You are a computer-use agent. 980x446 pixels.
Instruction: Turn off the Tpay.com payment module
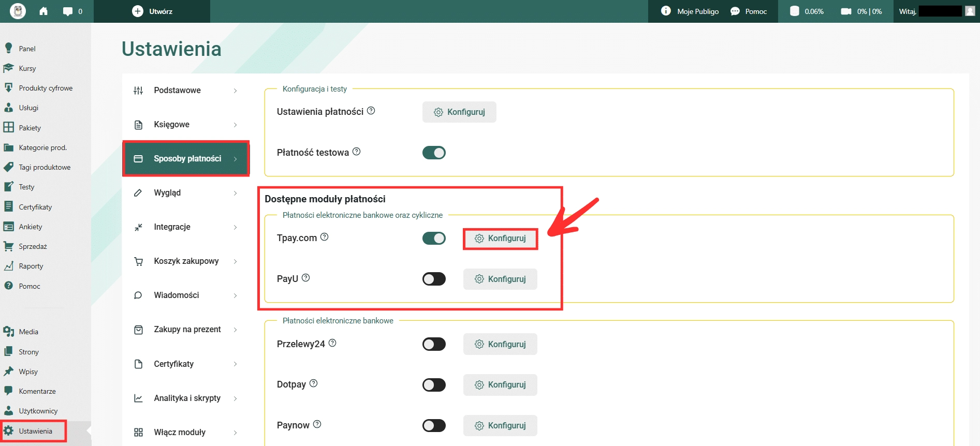coord(434,238)
